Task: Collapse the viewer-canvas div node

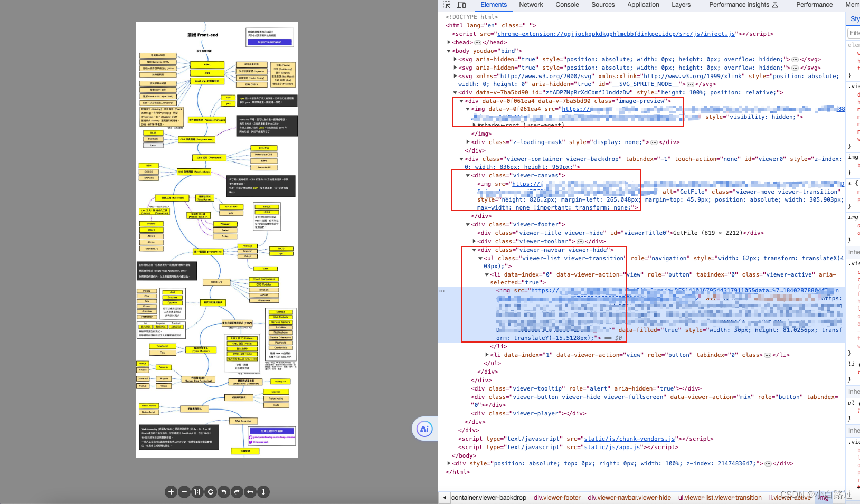Action: 468,175
